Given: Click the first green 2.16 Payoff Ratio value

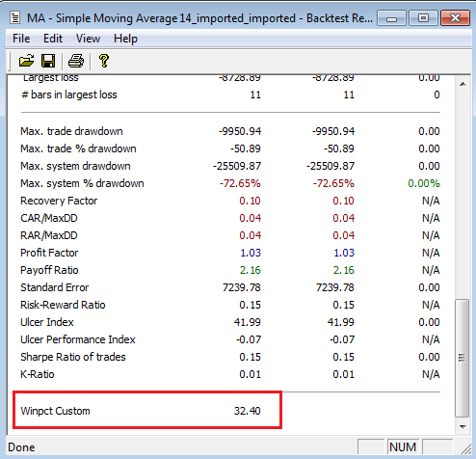Looking at the screenshot, I should point(250,270).
